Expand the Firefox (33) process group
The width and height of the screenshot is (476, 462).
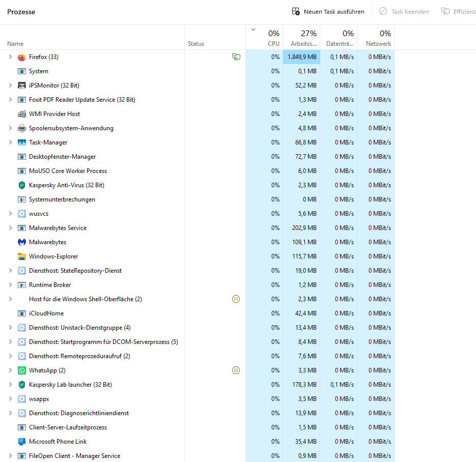[10, 57]
